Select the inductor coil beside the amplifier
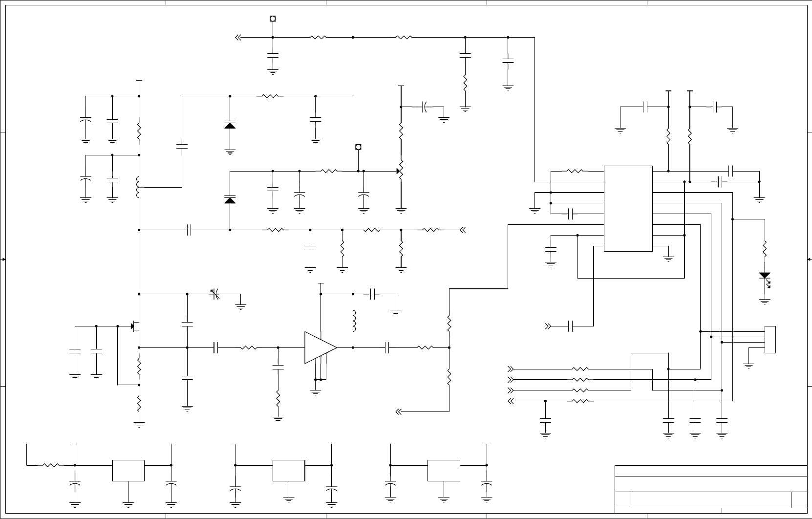Screen dimensions: 812x519 [x=354, y=321]
